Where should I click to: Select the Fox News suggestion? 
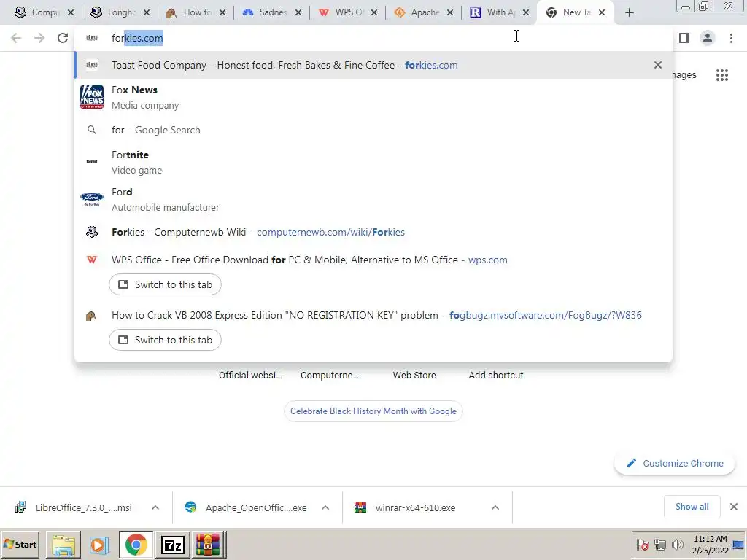coord(373,97)
